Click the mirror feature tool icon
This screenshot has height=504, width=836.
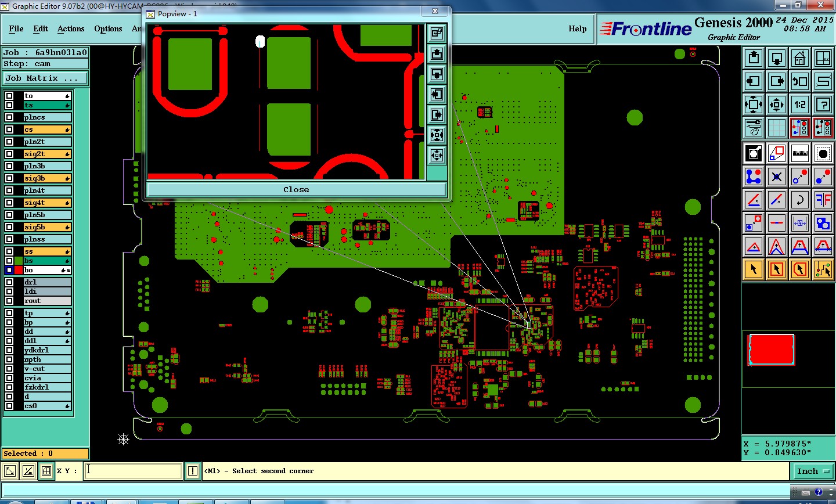(x=823, y=200)
